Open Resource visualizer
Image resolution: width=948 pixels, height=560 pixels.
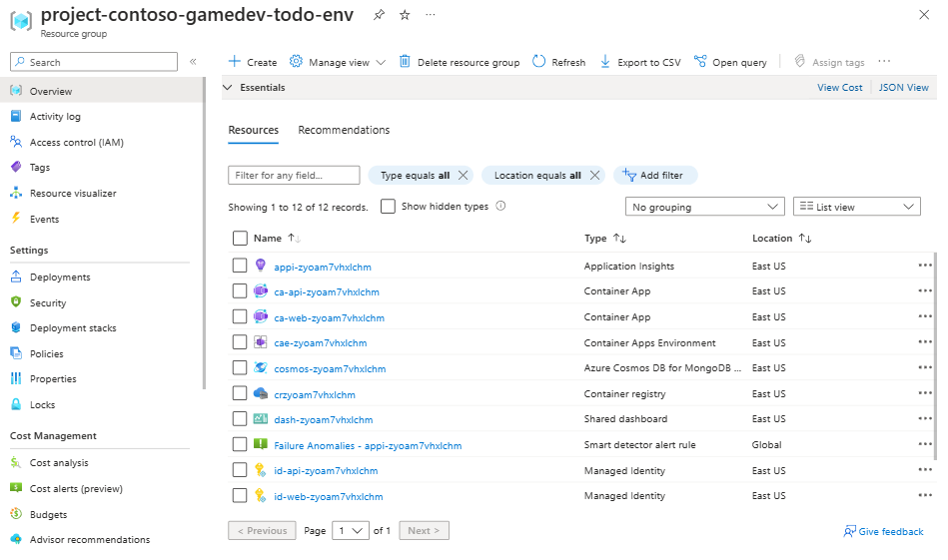(73, 194)
